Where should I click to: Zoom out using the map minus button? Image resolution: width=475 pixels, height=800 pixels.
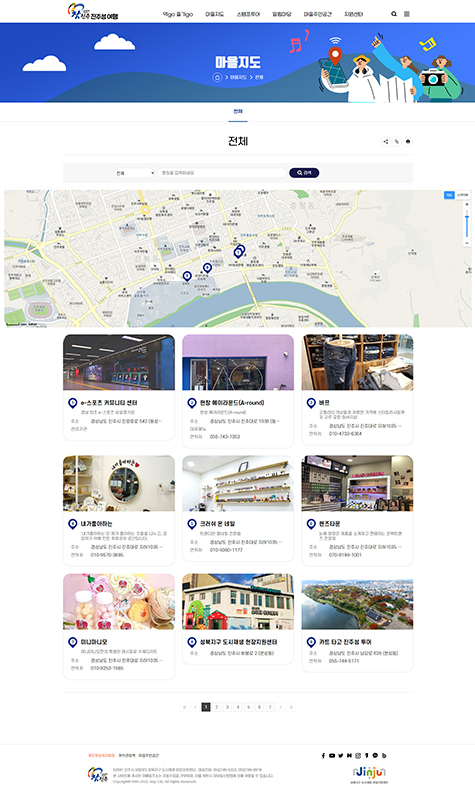click(467, 243)
